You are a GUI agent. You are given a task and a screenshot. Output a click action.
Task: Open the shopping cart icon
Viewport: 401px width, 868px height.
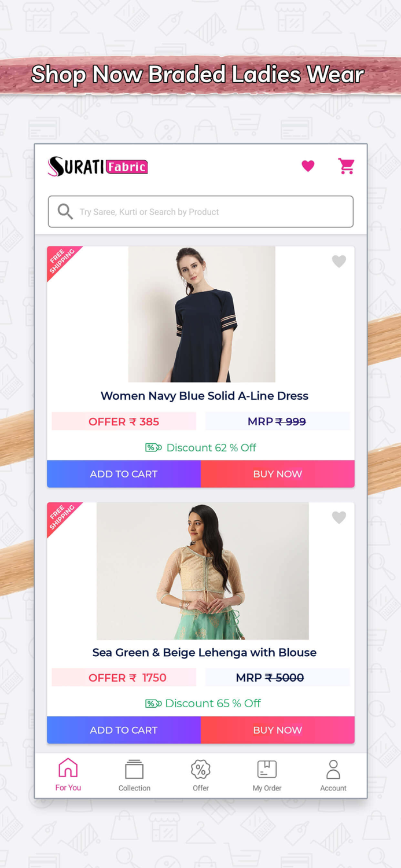click(x=347, y=166)
